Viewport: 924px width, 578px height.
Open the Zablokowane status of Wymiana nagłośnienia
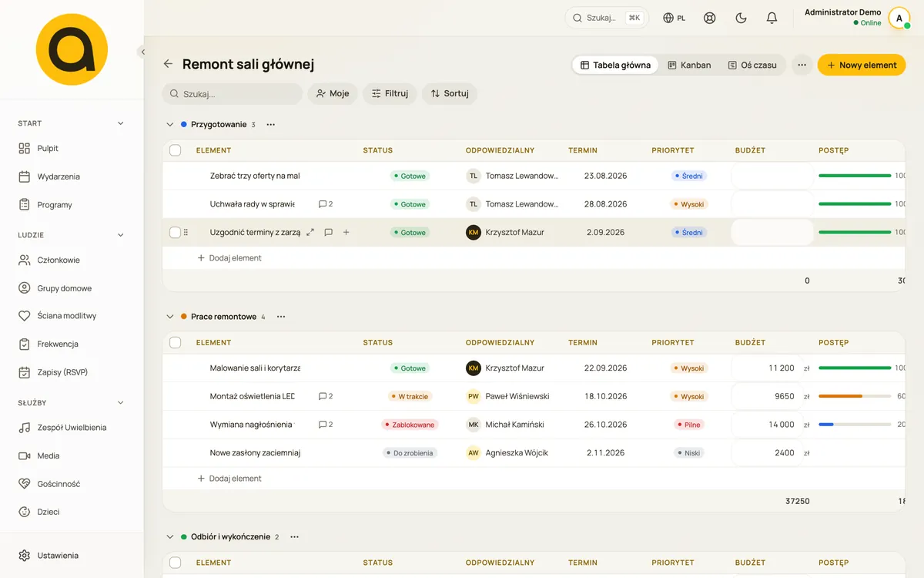click(410, 425)
